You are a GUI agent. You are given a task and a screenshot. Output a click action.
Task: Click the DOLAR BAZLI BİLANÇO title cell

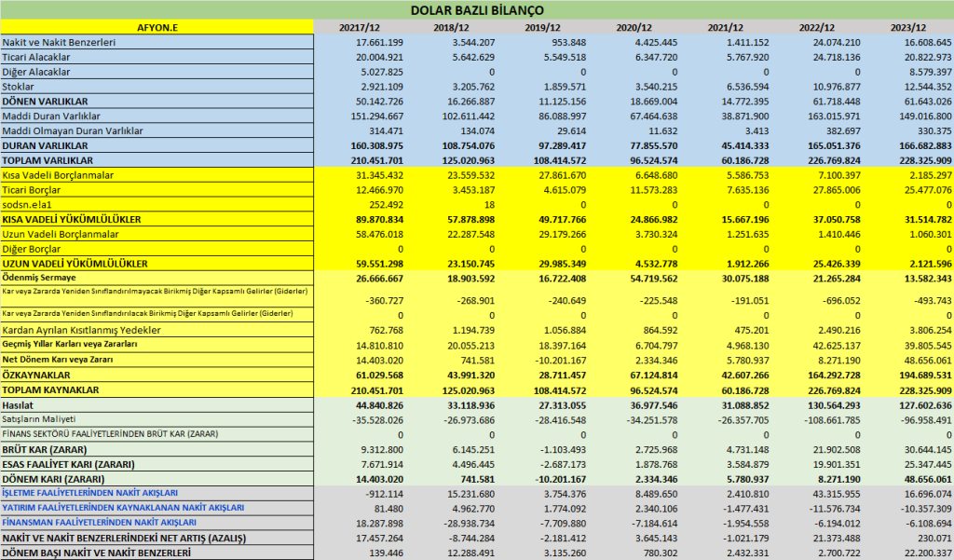click(x=477, y=9)
